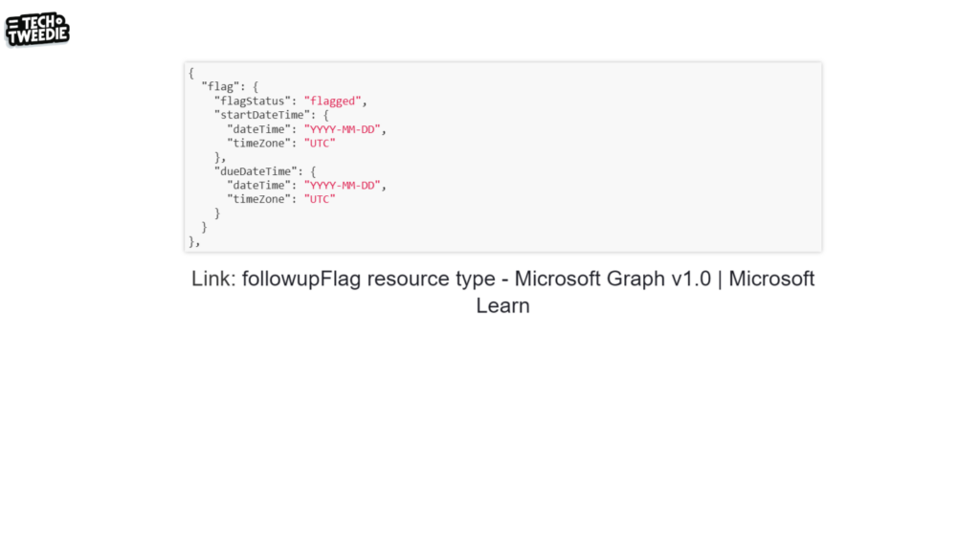Click the dateTime key under dueDateTime

[x=258, y=185]
